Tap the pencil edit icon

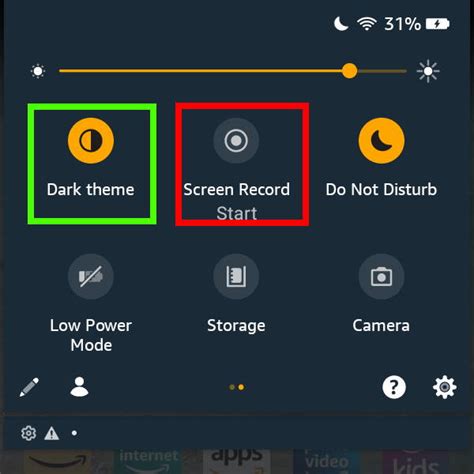29,387
